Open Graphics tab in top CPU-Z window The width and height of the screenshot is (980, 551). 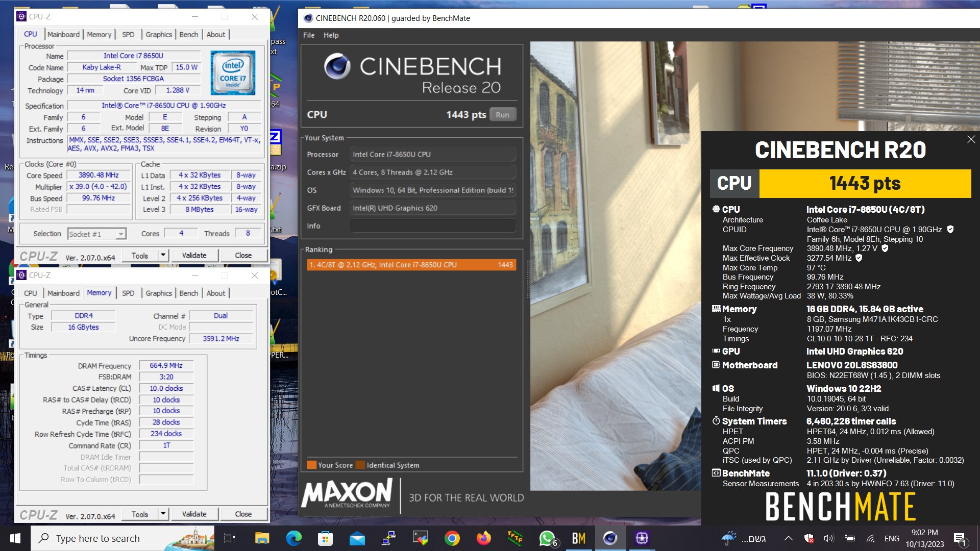click(x=159, y=34)
